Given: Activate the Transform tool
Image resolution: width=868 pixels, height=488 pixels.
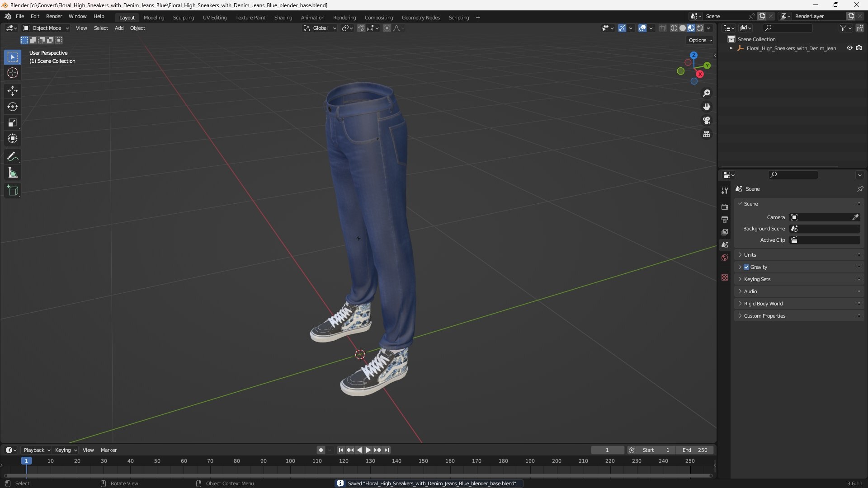Looking at the screenshot, I should coord(13,138).
